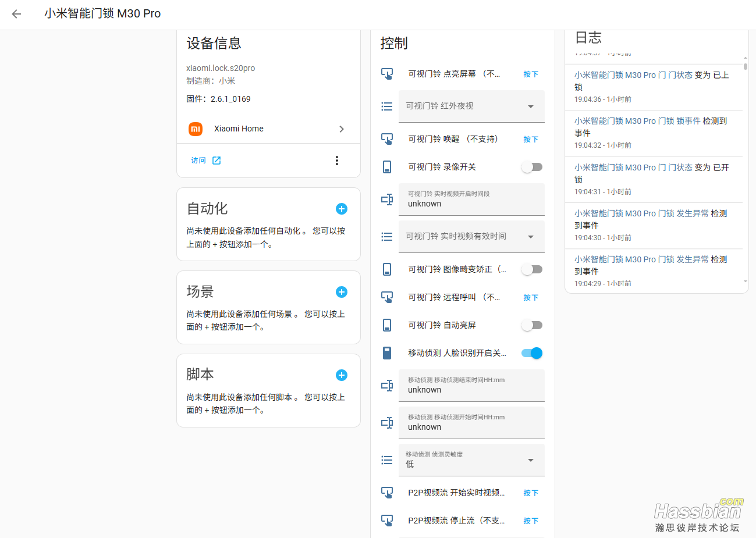Open log link 门 门状态 变为 已上锁
The image size is (756, 538).
[x=633, y=75]
